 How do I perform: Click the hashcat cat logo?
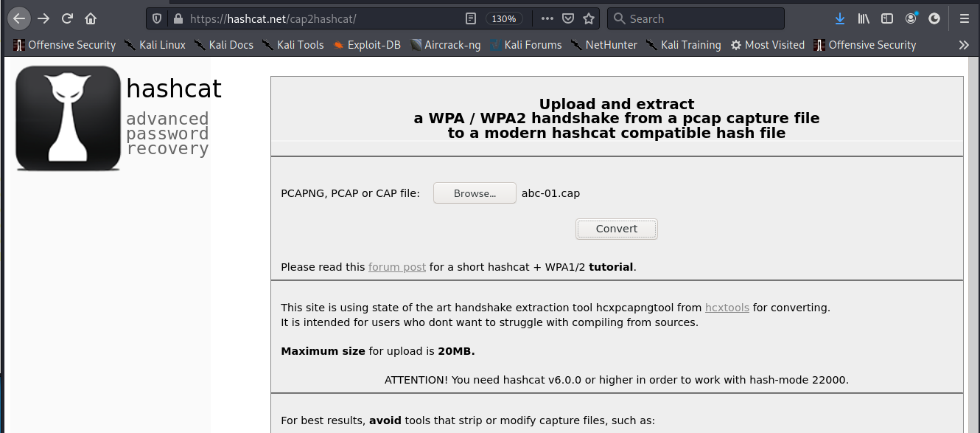coord(68,118)
